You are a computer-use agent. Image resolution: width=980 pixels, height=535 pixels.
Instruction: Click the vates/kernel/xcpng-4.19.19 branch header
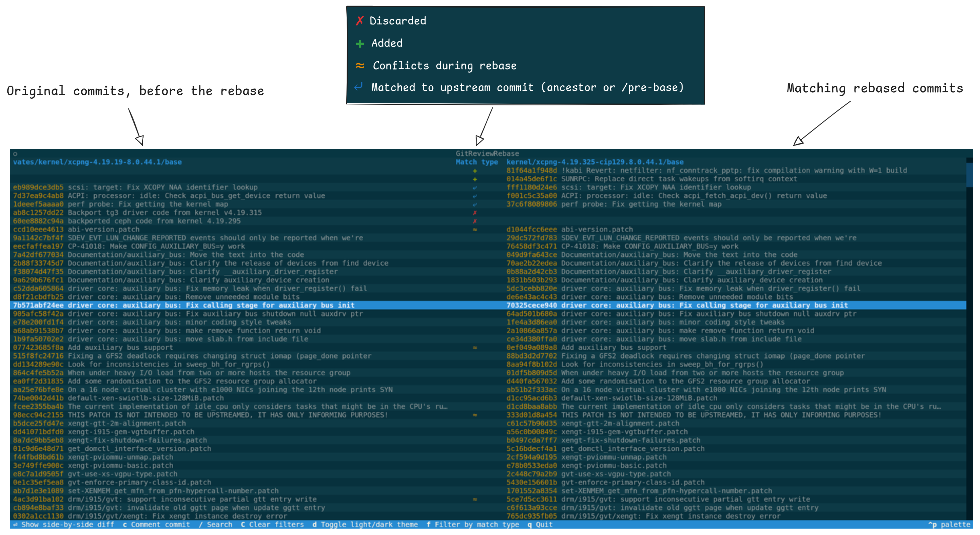point(97,162)
